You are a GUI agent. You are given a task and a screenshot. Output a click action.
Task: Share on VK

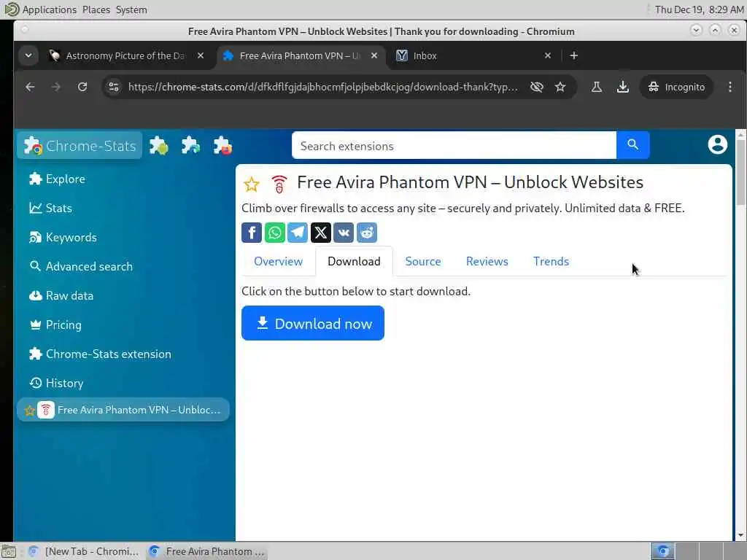coord(344,233)
